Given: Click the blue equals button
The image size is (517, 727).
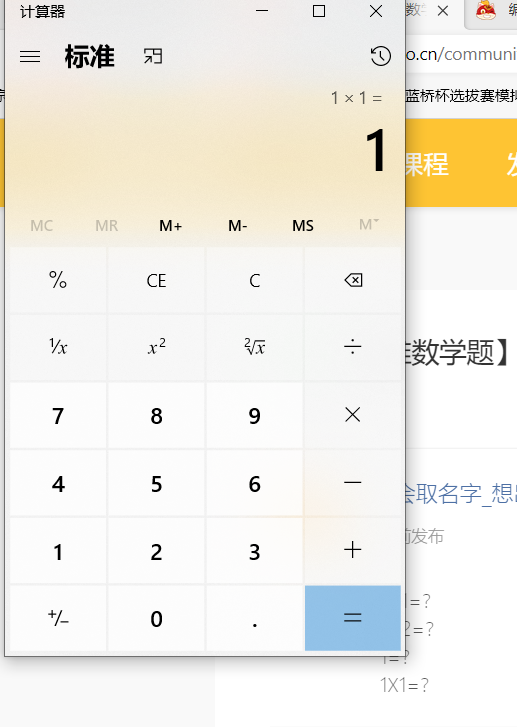Looking at the screenshot, I should point(353,618).
